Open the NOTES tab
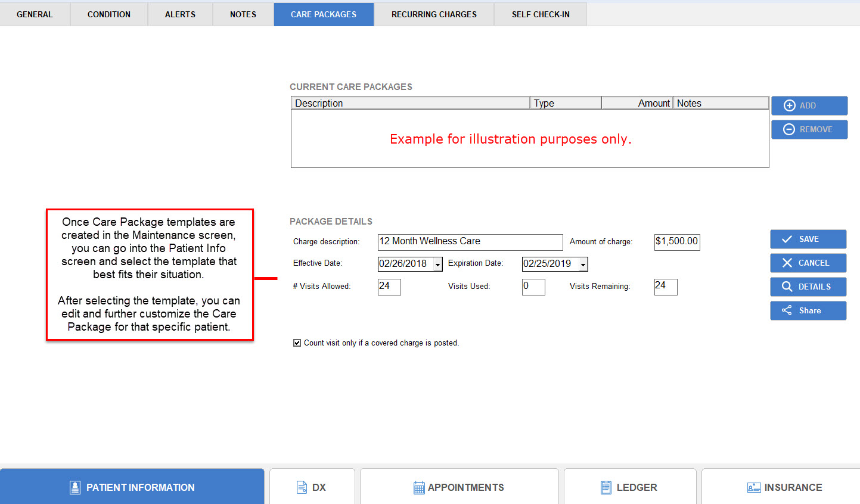 click(x=243, y=14)
